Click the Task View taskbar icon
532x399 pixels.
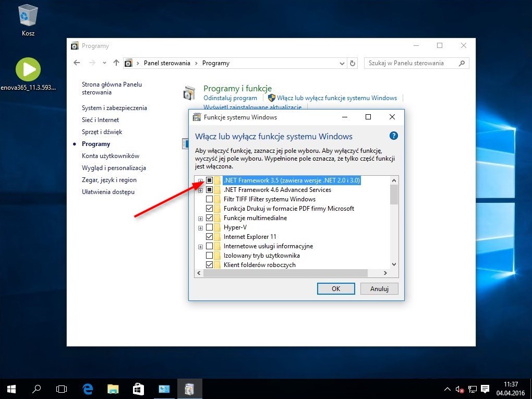pyautogui.click(x=62, y=389)
